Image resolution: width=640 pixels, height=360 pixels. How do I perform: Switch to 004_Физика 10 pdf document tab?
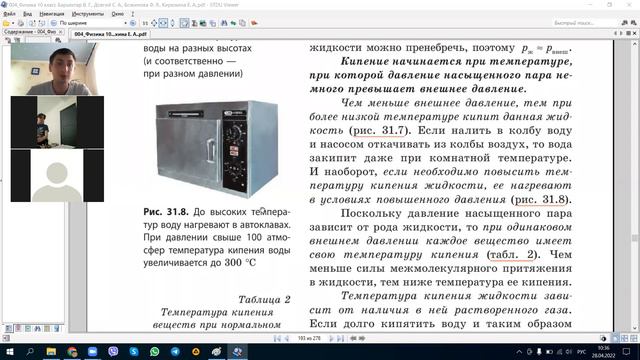point(110,34)
